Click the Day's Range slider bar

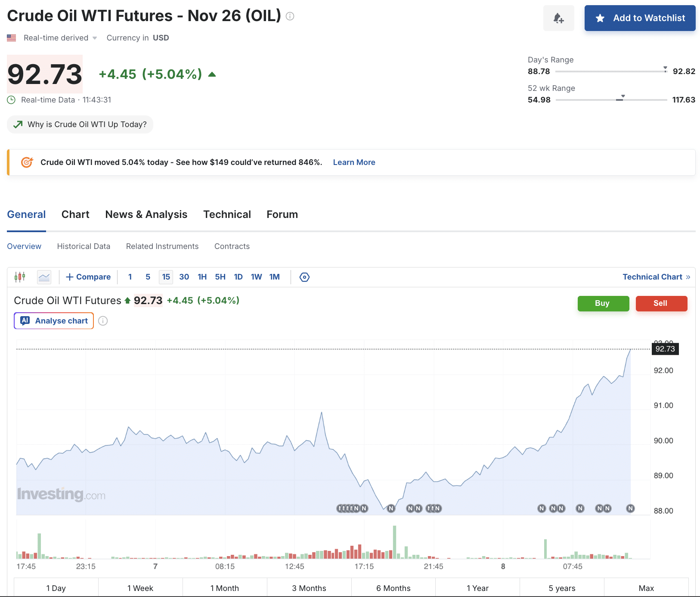click(x=611, y=71)
